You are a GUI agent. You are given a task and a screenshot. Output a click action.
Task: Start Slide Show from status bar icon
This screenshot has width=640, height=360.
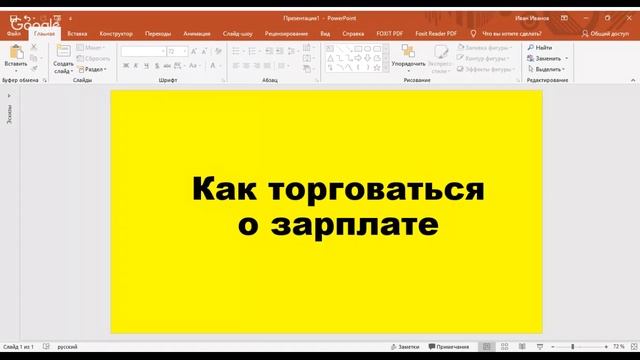coord(540,347)
